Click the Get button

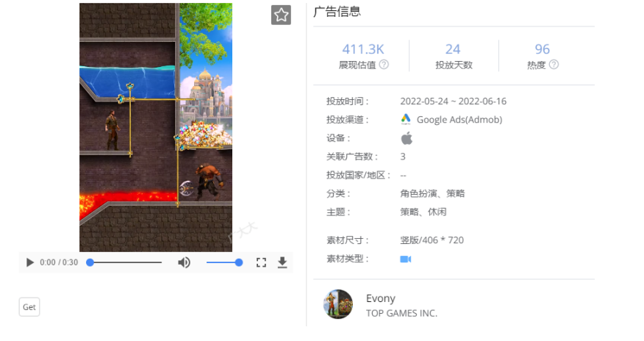point(29,307)
